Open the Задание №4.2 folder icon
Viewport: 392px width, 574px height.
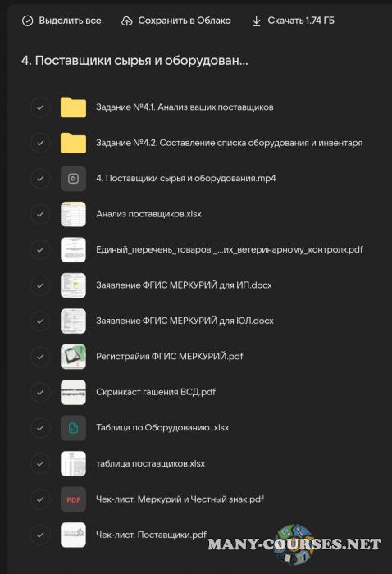73,143
